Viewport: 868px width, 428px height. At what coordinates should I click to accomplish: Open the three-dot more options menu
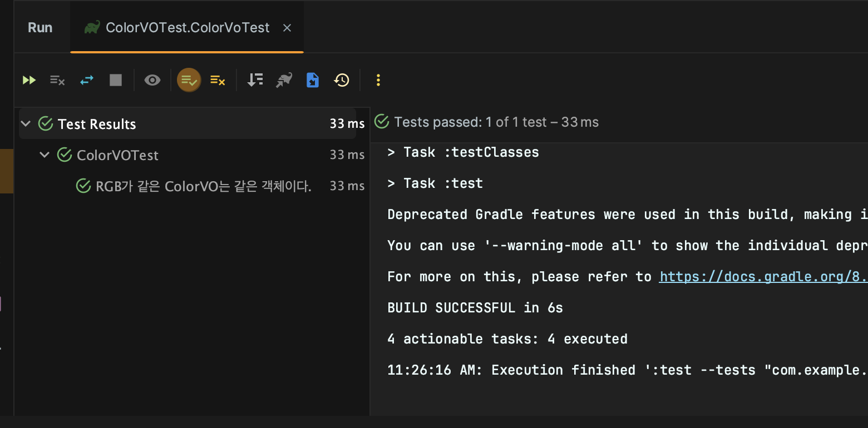tap(378, 81)
